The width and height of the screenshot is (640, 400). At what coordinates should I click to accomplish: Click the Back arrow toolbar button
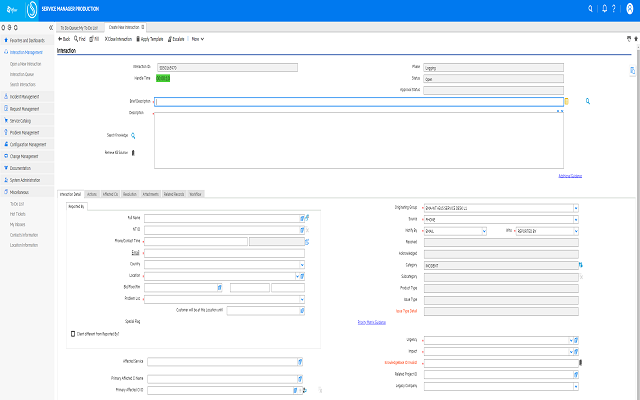[64, 39]
